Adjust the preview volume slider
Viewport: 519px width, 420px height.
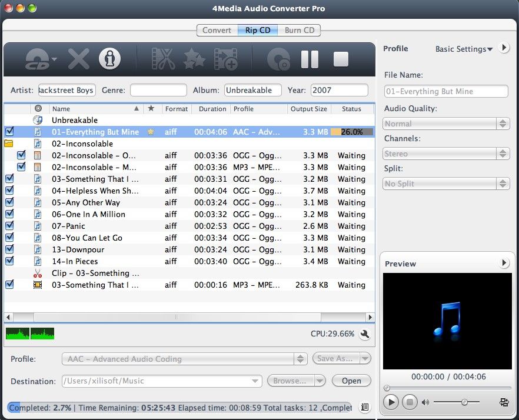tap(464, 402)
